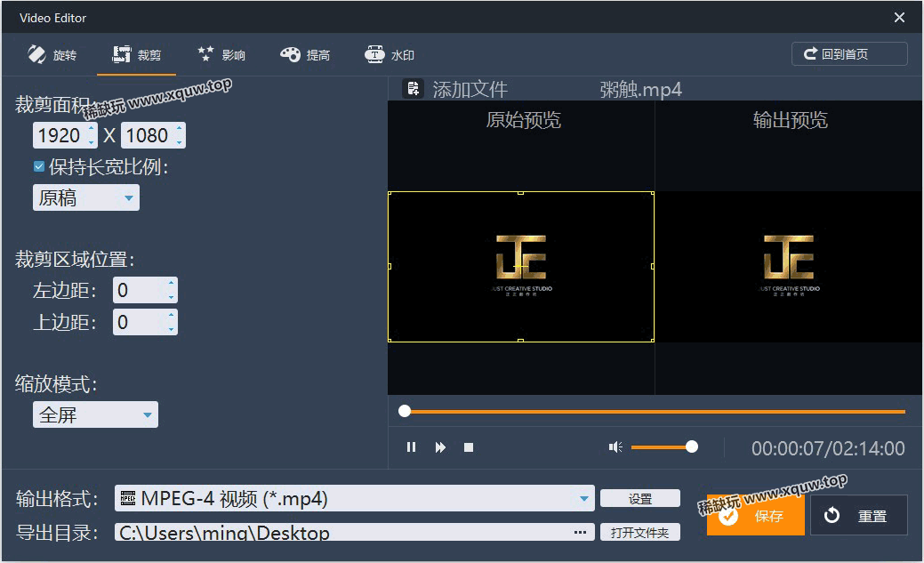The image size is (924, 563).
Task: Click the 打开文件夹 button
Action: point(640,533)
